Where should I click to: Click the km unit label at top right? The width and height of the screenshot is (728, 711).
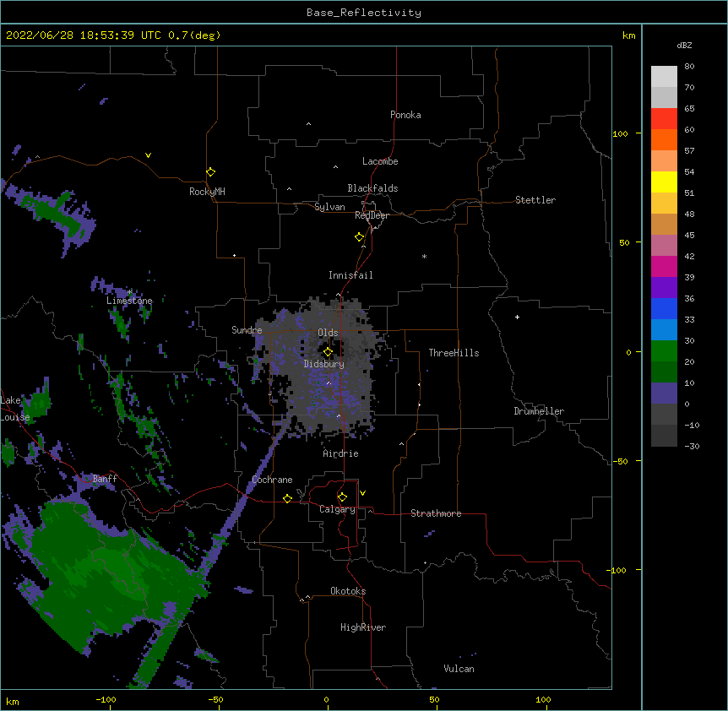629,35
